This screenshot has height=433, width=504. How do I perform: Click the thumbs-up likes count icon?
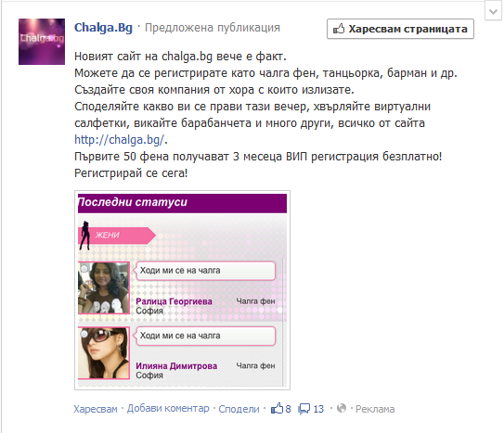[277, 409]
